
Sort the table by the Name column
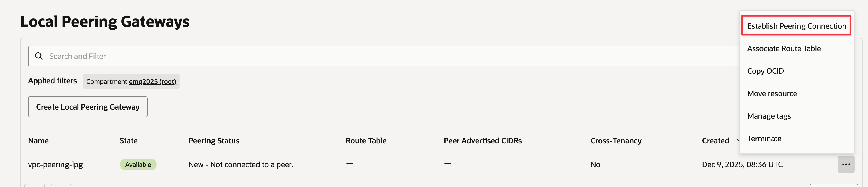38,140
